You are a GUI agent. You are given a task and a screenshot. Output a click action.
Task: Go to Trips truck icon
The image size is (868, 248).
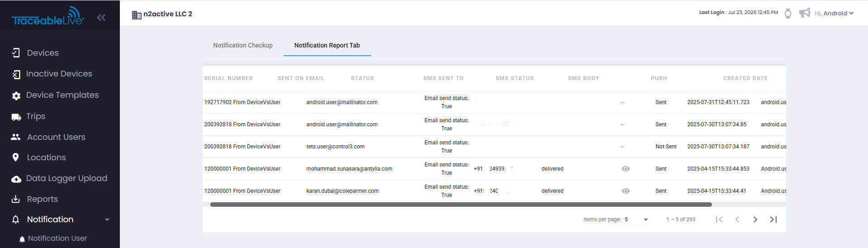16,117
